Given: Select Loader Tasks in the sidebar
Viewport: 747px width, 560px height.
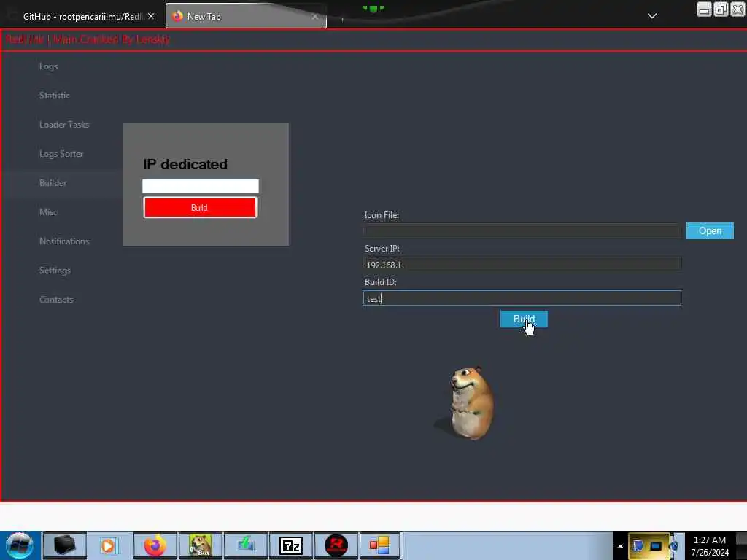Looking at the screenshot, I should coord(64,124).
